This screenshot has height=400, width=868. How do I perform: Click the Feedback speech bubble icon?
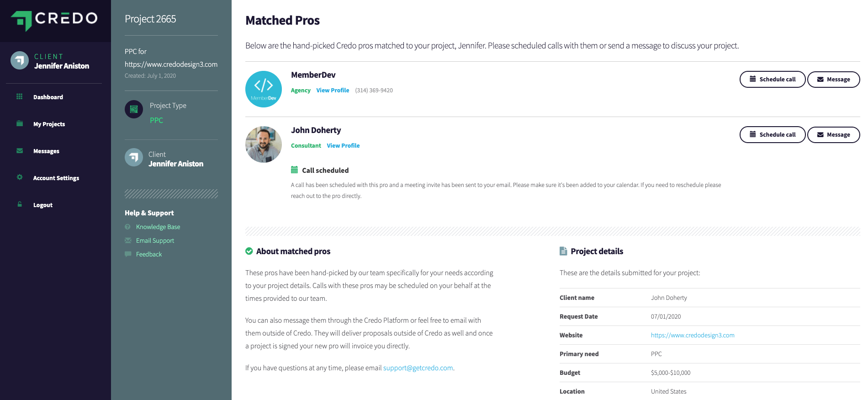(x=128, y=254)
